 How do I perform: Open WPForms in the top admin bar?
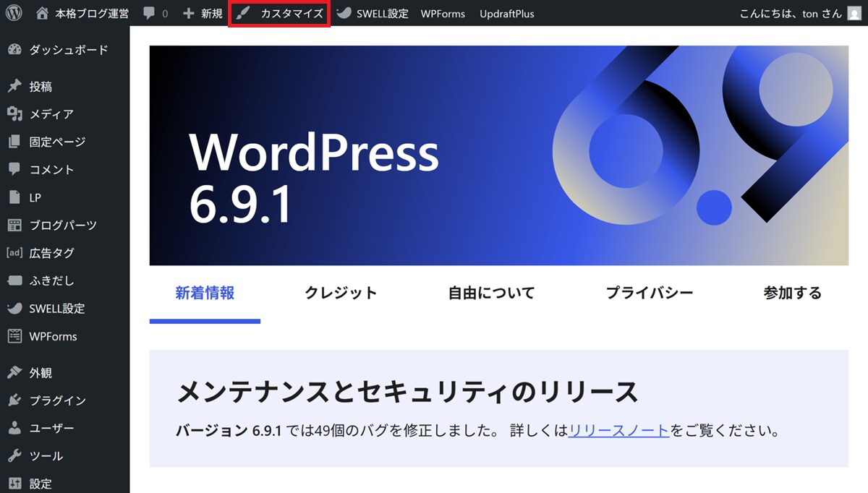pos(443,14)
